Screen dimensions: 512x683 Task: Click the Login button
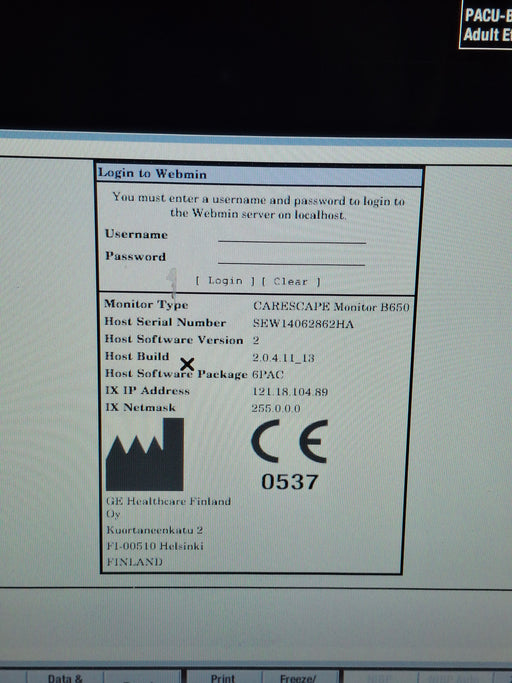(225, 281)
